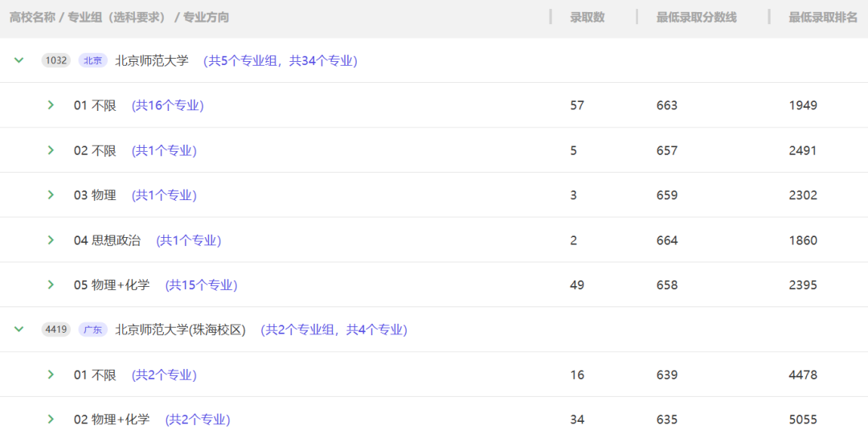
Task: Expand the 01 不限 group under 珠海校区
Action: coord(51,375)
